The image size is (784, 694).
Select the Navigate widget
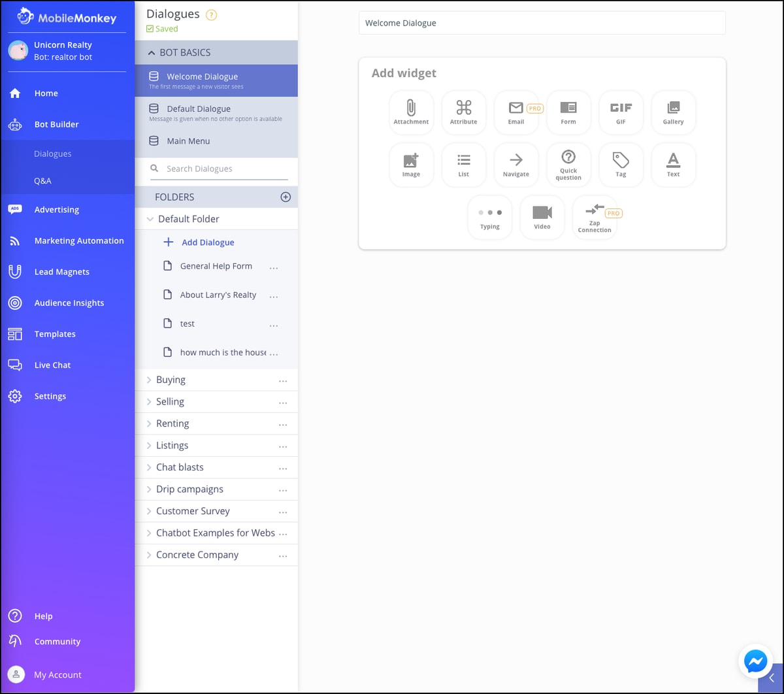[x=516, y=164]
